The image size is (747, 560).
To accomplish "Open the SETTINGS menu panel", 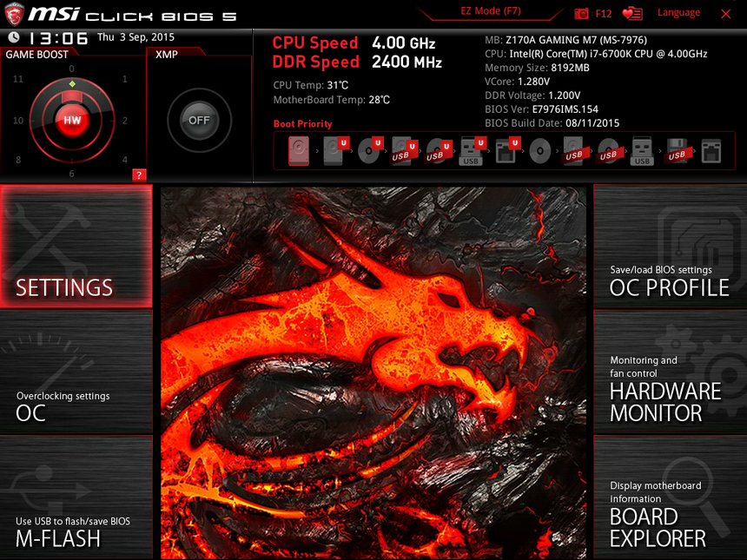I will click(76, 247).
